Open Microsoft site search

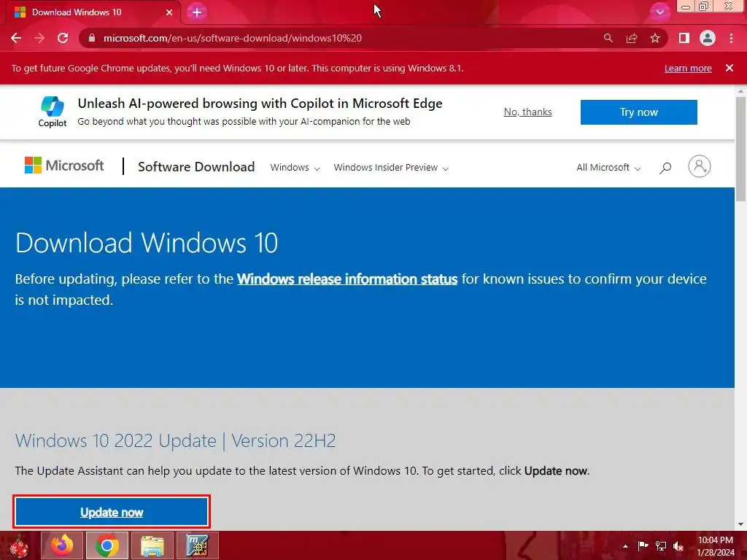[x=665, y=168]
